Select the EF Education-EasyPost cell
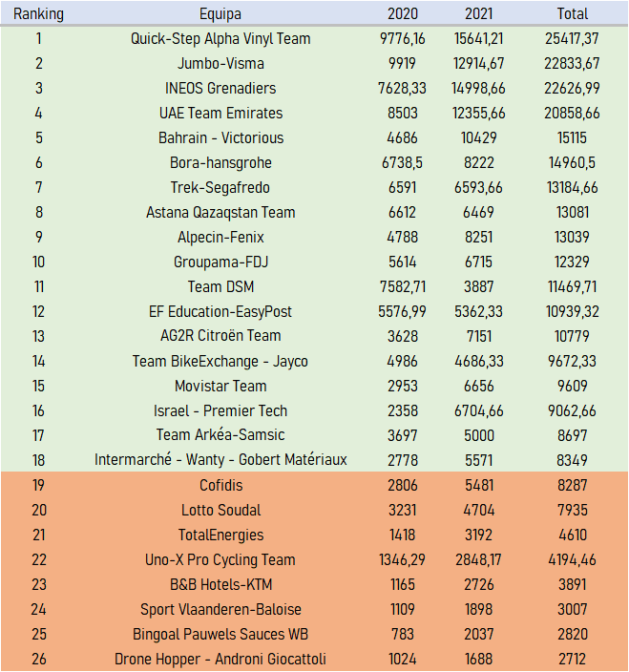 (220, 312)
